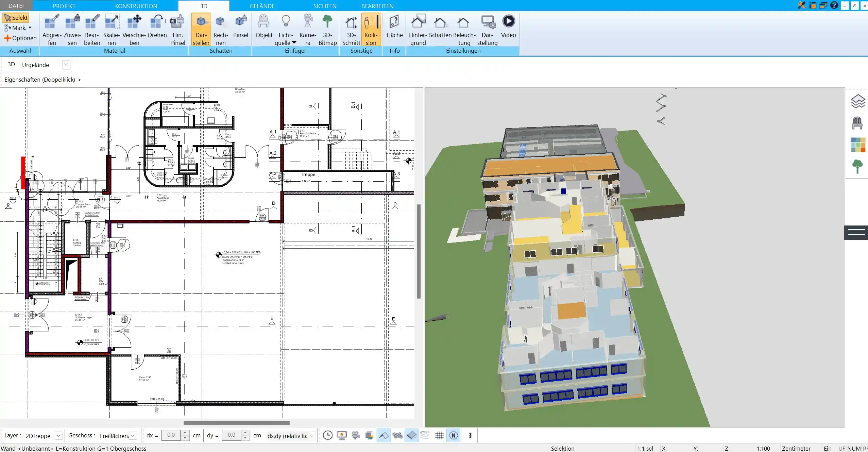Switch to the GELÄNDE tab

pyautogui.click(x=262, y=6)
